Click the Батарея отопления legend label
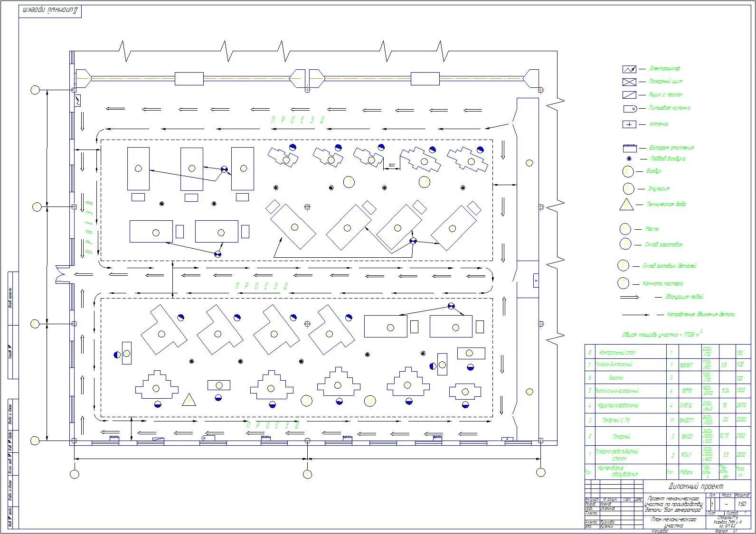This screenshot has height=534, width=756. (x=671, y=148)
